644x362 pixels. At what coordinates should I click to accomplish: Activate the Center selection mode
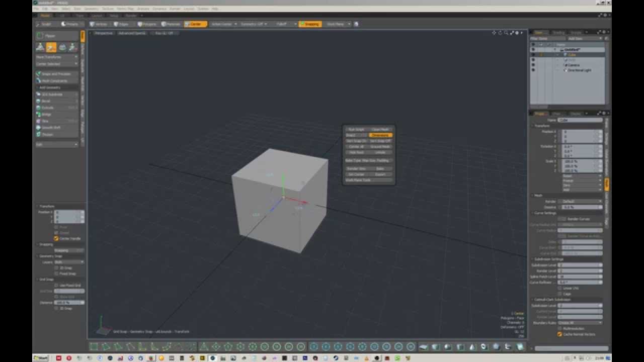[195, 24]
